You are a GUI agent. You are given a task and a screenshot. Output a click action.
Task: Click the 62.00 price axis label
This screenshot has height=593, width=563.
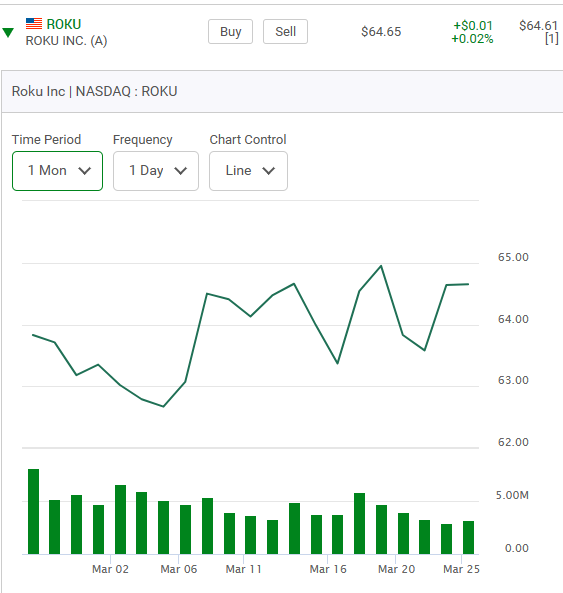click(x=513, y=442)
